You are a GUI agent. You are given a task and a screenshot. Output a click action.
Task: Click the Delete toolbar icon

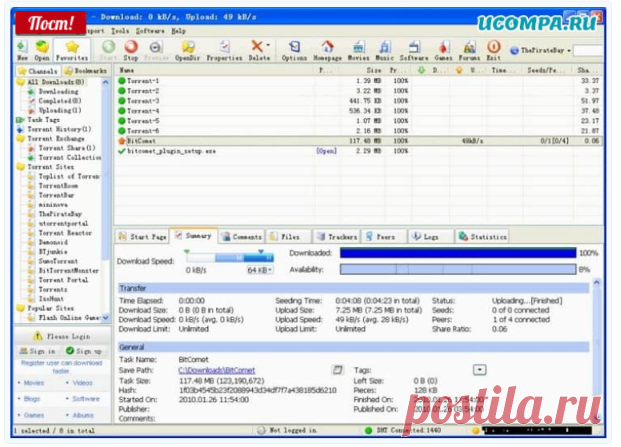[x=257, y=50]
